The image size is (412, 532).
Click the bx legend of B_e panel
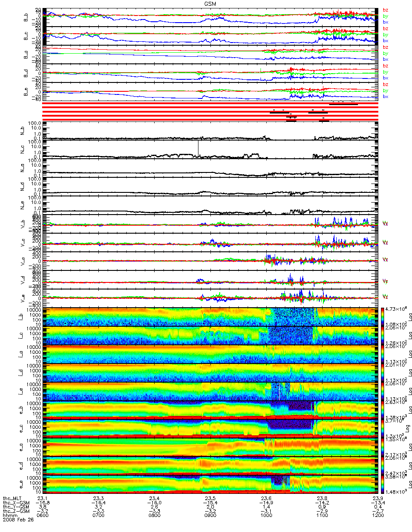point(385,97)
